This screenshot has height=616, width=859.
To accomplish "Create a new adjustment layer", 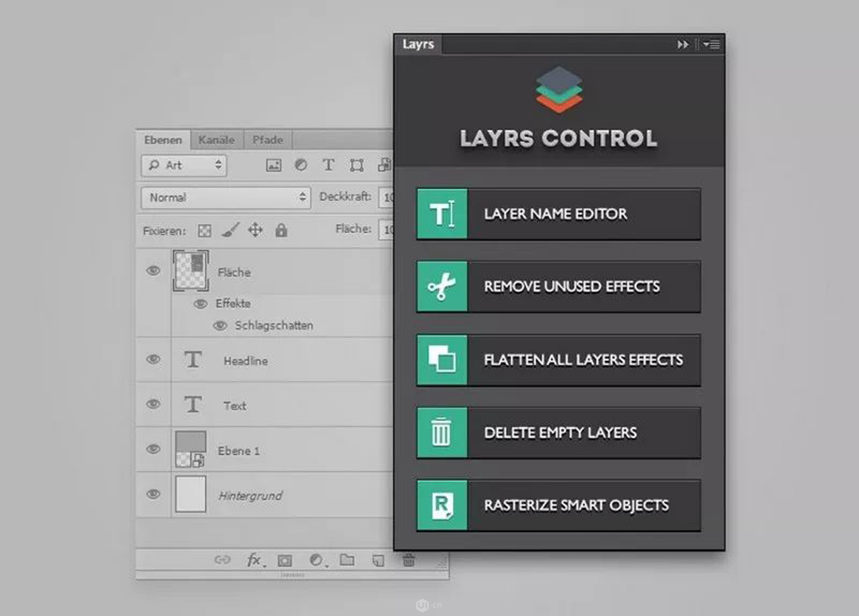I will pos(316,560).
